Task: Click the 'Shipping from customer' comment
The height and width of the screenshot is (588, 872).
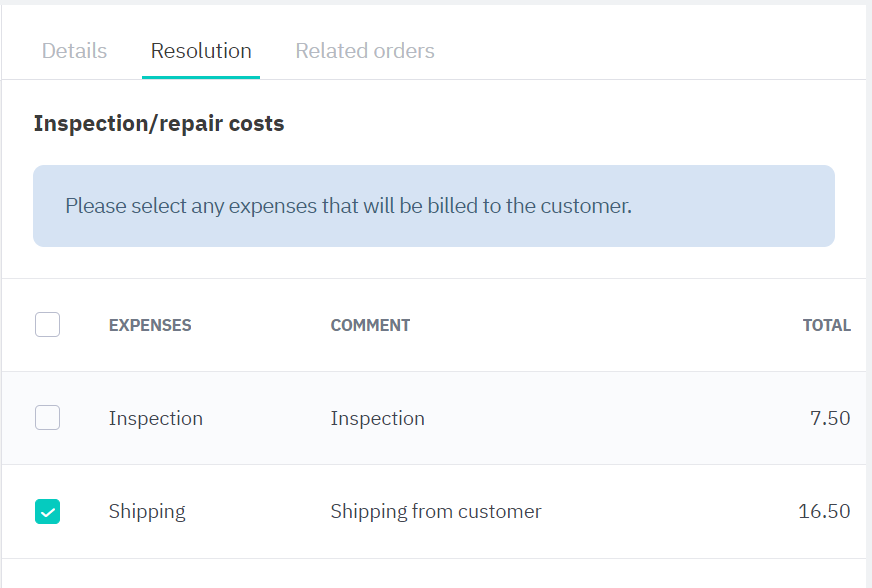Action: tap(436, 512)
